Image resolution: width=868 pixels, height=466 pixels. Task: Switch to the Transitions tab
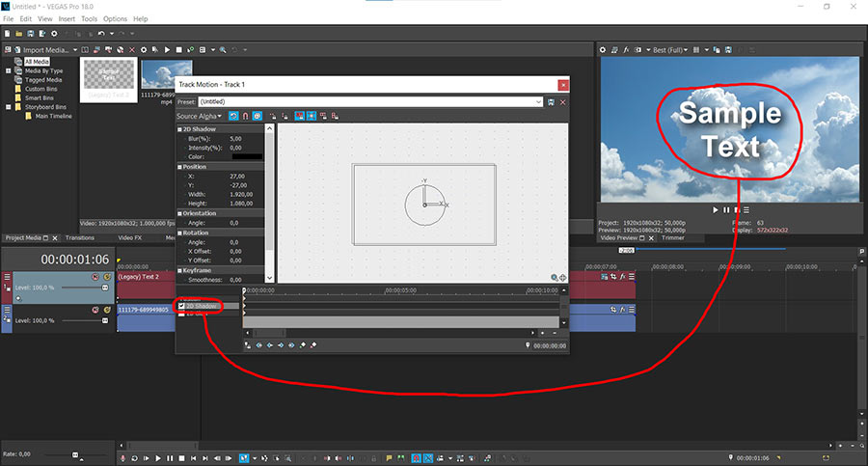pos(80,237)
